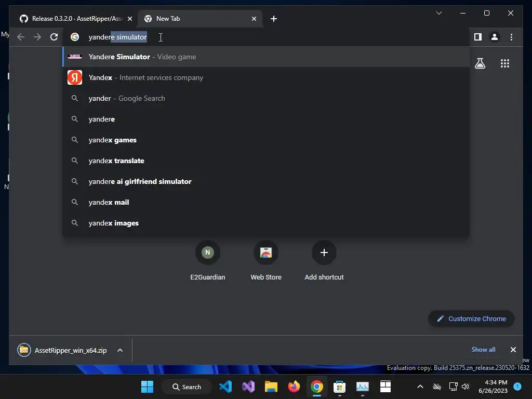The height and width of the screenshot is (399, 532).
Task: Click the Chrome forward arrow
Action: 37,37
